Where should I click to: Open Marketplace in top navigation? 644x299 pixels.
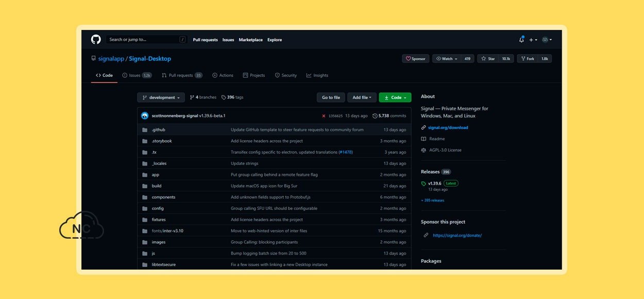coord(250,40)
